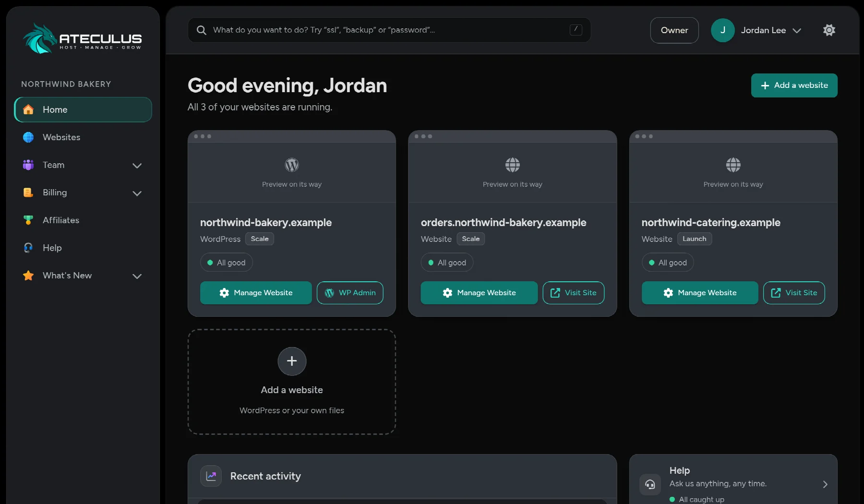
Task: Click the Home house icon in sidebar
Action: [28, 109]
